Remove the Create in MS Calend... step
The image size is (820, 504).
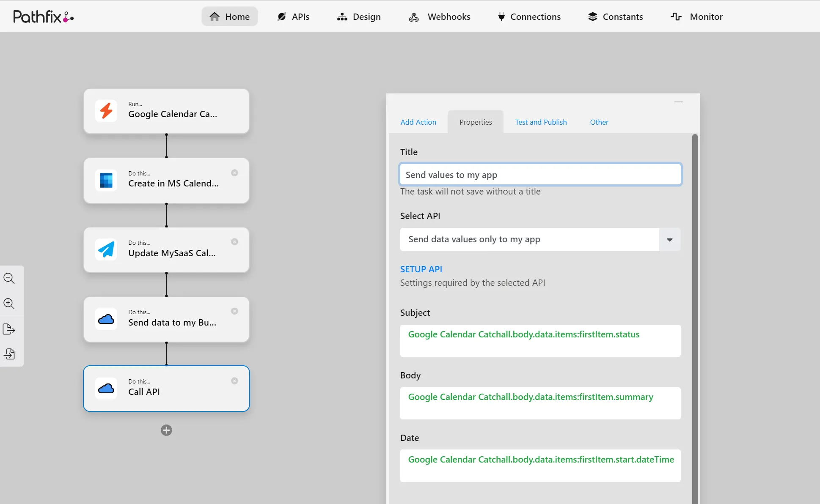pos(234,173)
